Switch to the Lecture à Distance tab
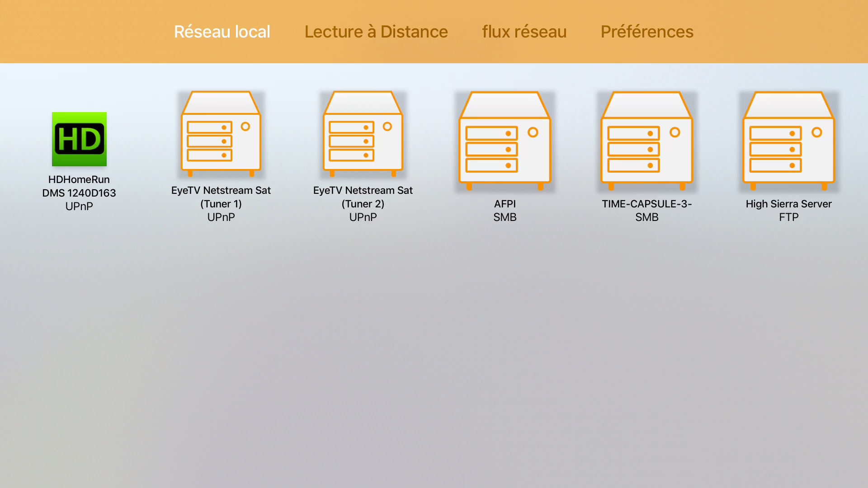 coord(376,32)
